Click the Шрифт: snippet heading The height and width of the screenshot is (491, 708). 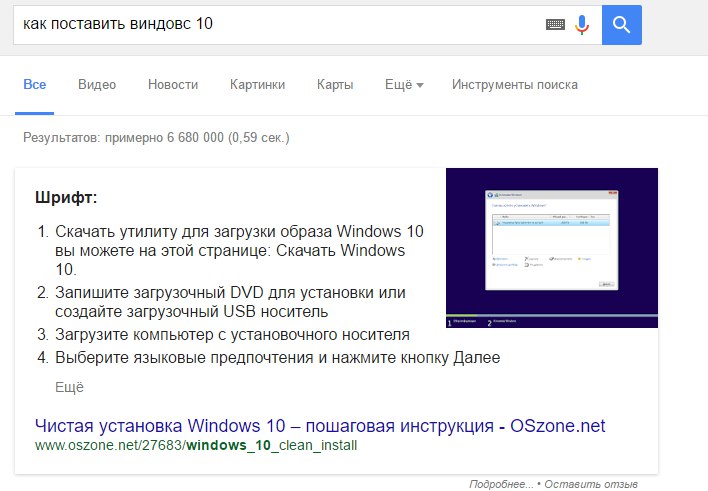pos(66,197)
